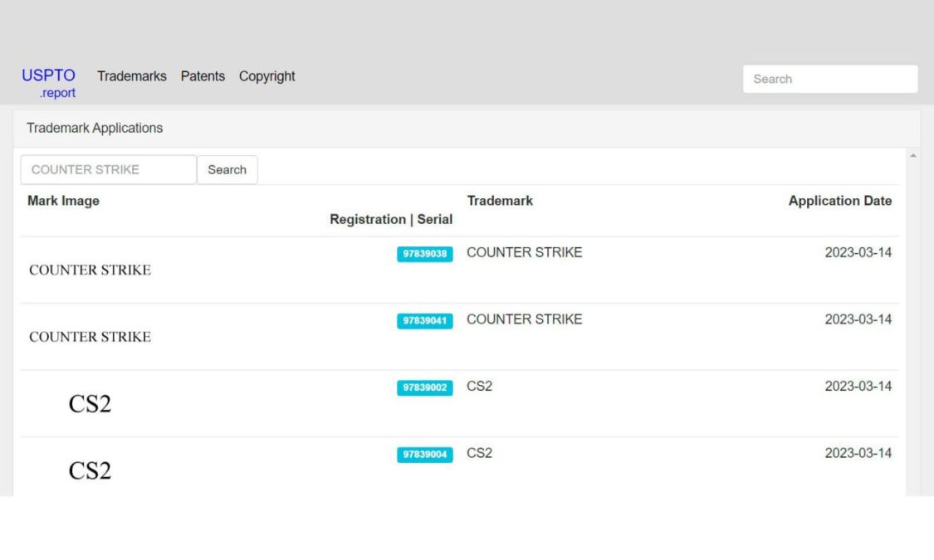
Task: Click the Search button beside COUNTER STRIKE field
Action: click(x=227, y=169)
